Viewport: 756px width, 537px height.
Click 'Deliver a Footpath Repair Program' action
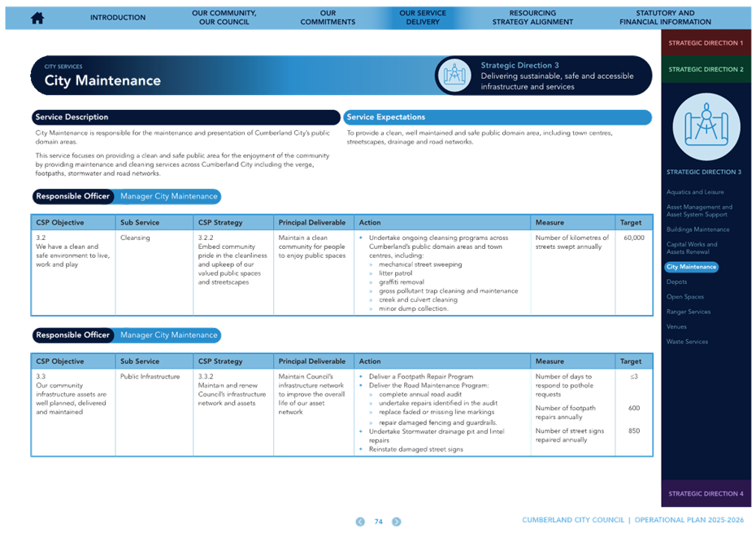pos(421,377)
